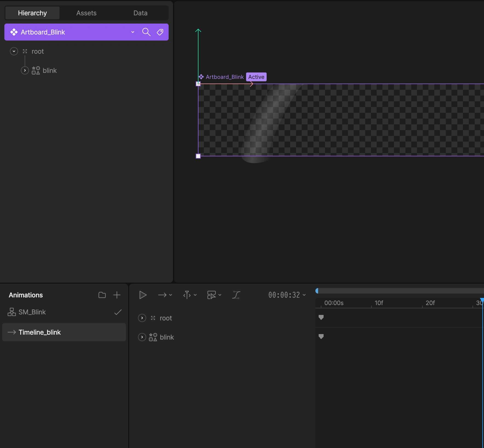Add a new animation with plus icon

tap(117, 295)
